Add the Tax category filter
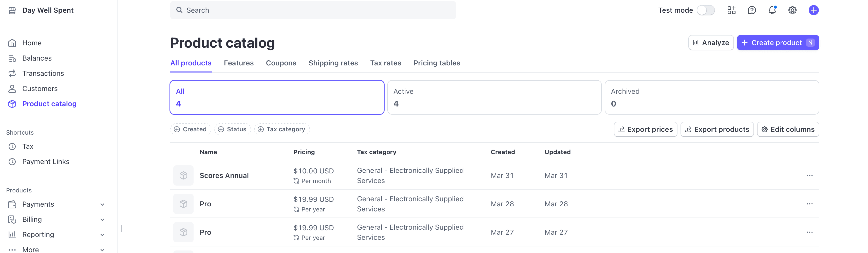 (x=282, y=129)
